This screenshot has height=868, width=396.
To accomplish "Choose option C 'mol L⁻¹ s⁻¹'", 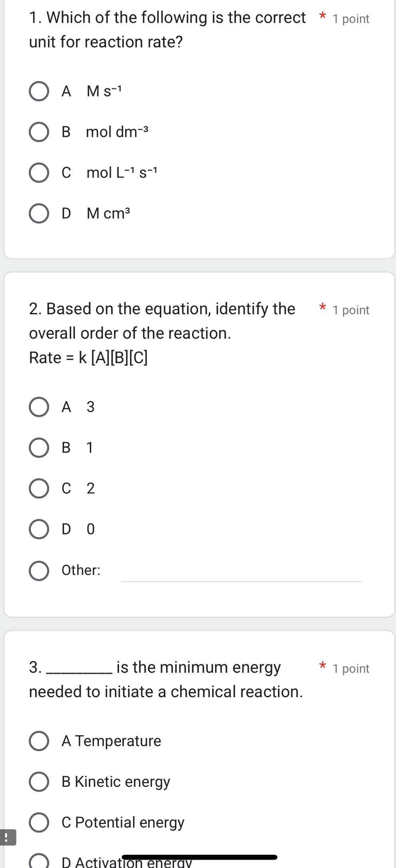I will [39, 172].
